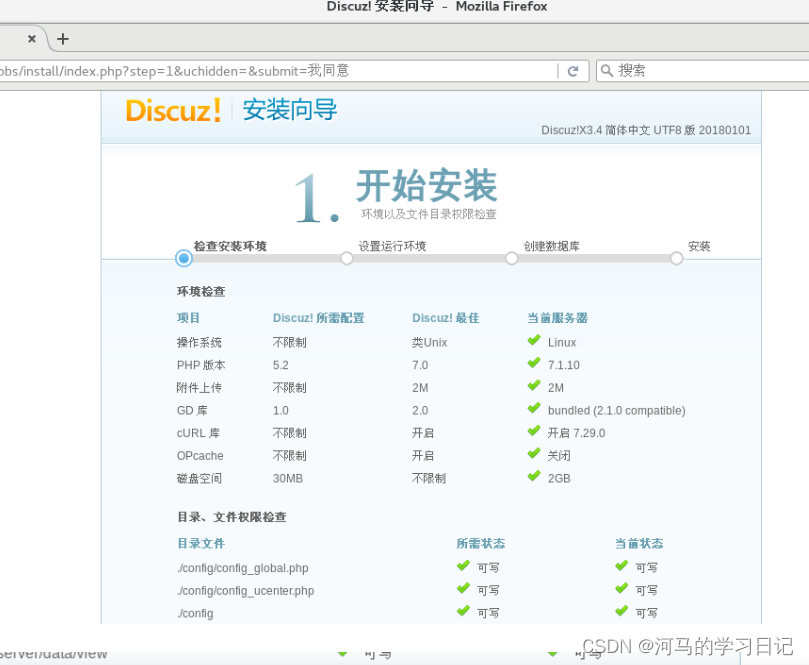Viewport: 809px width, 665px height.
Task: Click OPcache row label
Action: 200,456
